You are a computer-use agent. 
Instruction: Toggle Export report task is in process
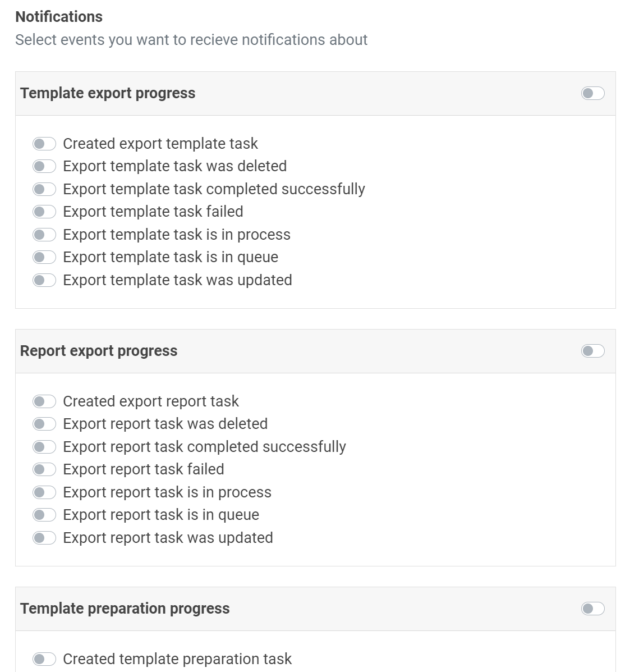click(44, 492)
